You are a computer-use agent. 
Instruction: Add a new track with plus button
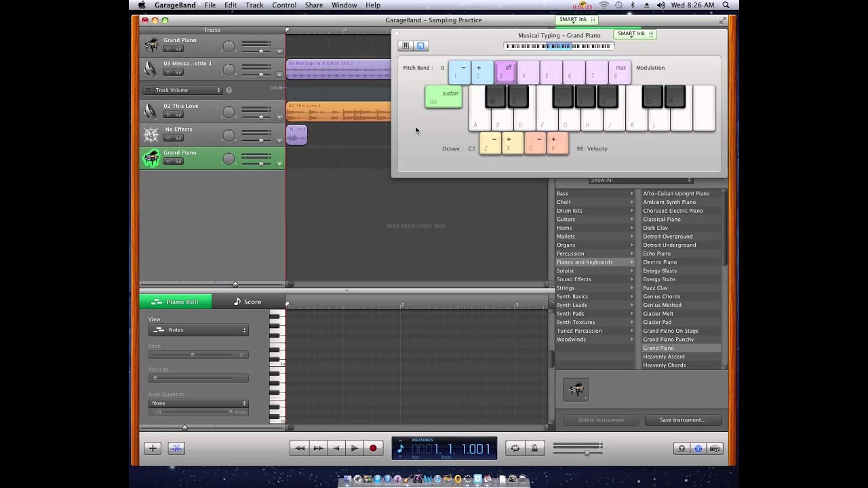click(153, 448)
